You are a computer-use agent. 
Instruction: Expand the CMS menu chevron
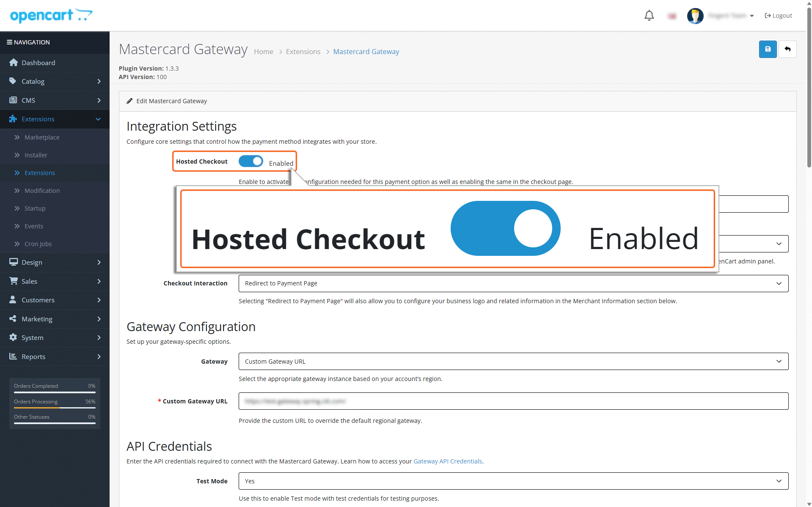pos(99,100)
